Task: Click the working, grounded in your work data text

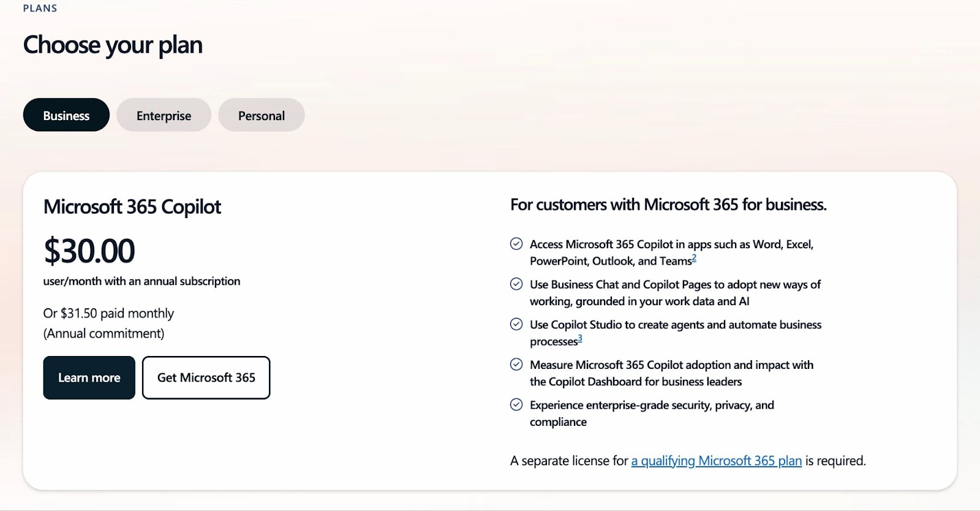Action: coord(639,301)
